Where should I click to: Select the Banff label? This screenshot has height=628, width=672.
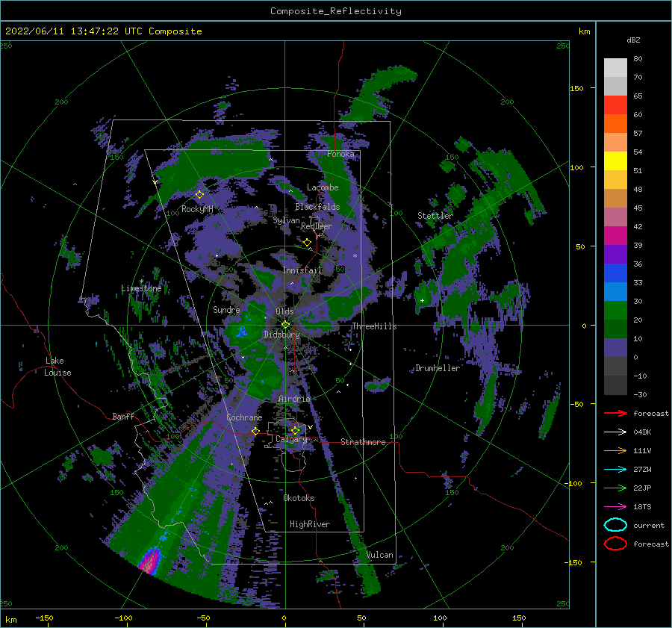(x=123, y=417)
